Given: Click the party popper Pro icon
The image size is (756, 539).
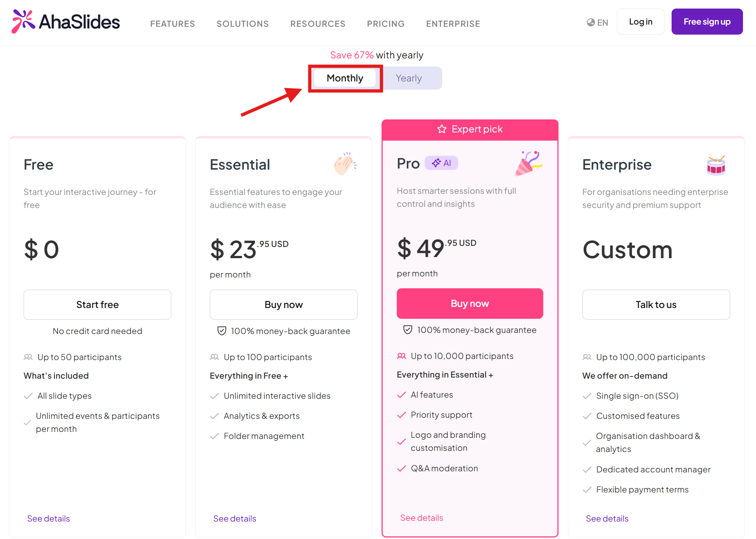Looking at the screenshot, I should [x=529, y=163].
